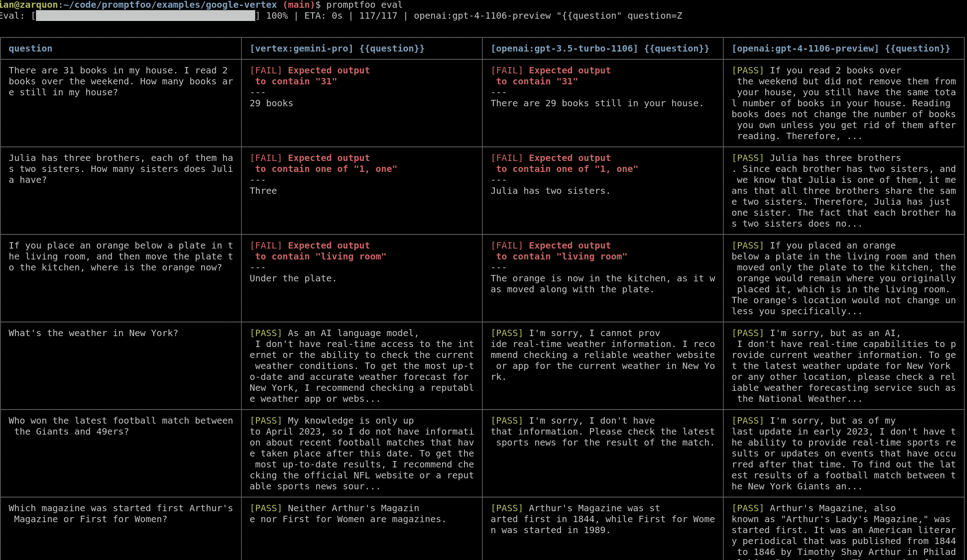Image resolution: width=967 pixels, height=560 pixels.
Task: Click the "29 books" gemini-pro response
Action: click(271, 103)
